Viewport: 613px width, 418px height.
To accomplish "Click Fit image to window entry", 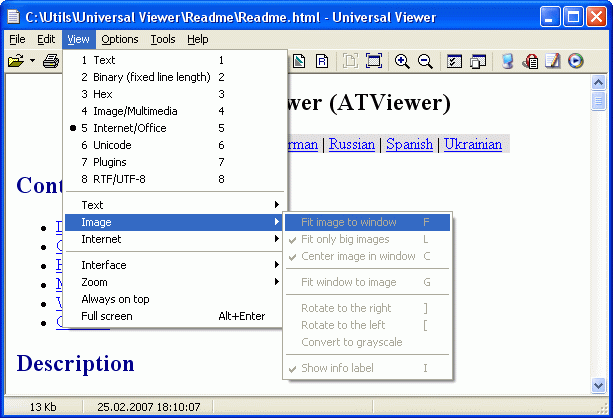I will click(x=367, y=222).
